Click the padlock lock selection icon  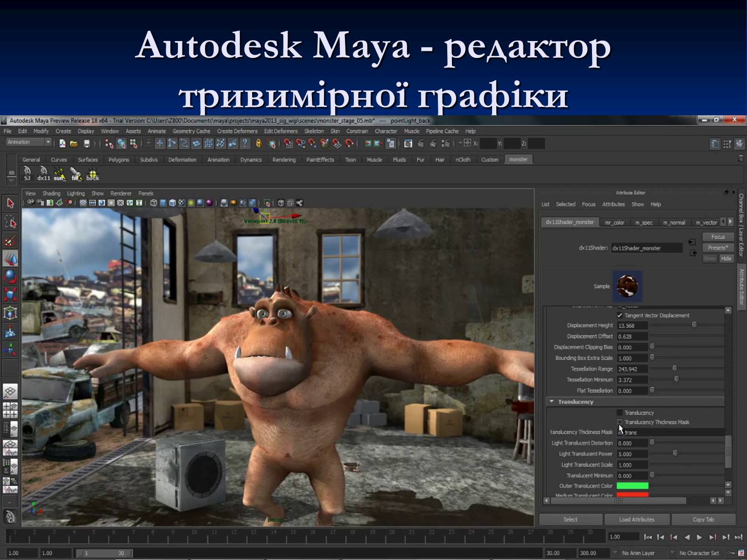coord(258,144)
